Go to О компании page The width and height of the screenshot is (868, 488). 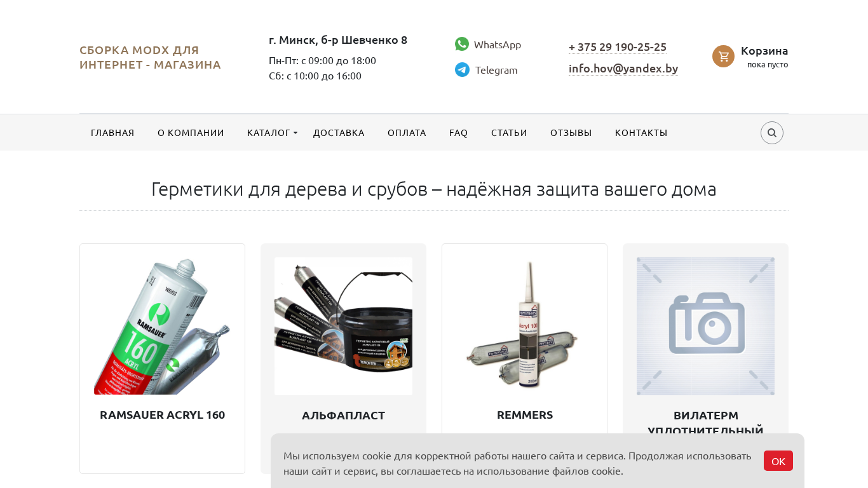(x=191, y=133)
